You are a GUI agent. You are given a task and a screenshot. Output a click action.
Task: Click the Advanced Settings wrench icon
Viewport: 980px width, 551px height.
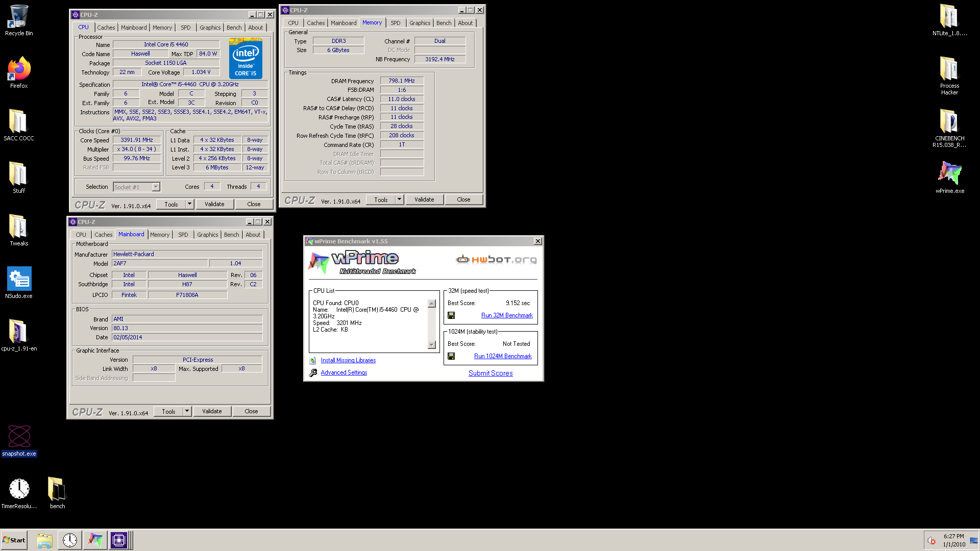click(x=313, y=373)
